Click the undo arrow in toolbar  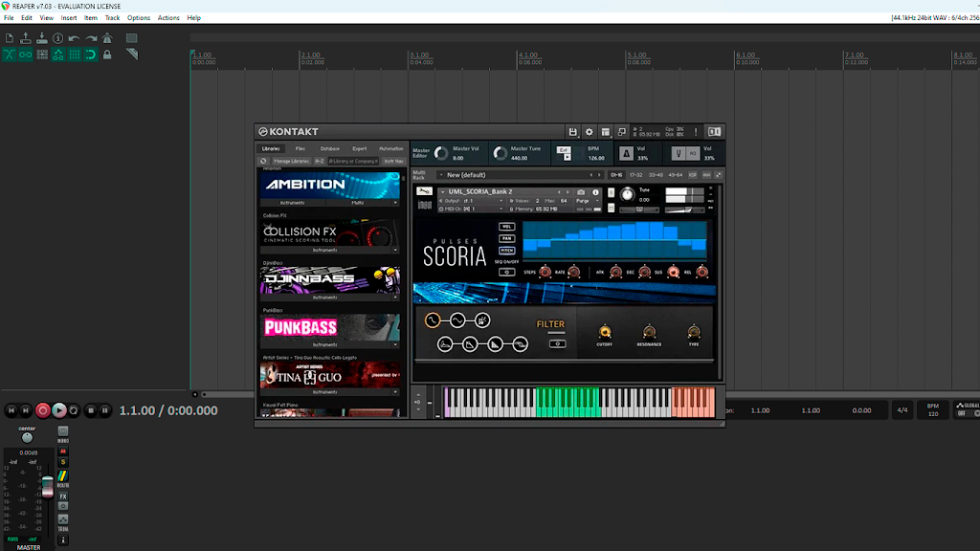75,38
